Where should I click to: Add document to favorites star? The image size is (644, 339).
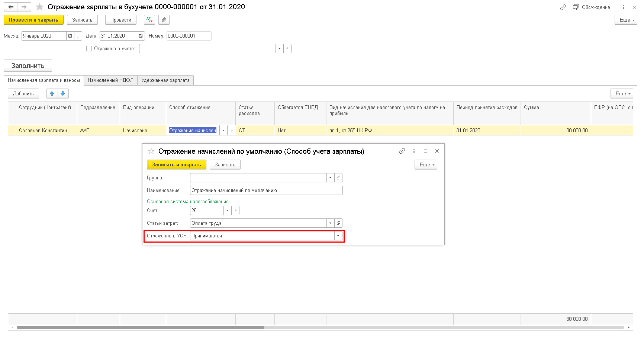pos(39,7)
